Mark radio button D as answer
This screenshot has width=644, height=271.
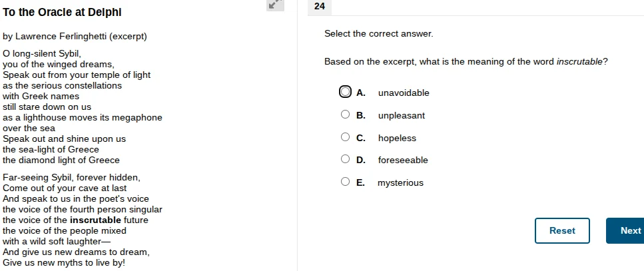[345, 159]
